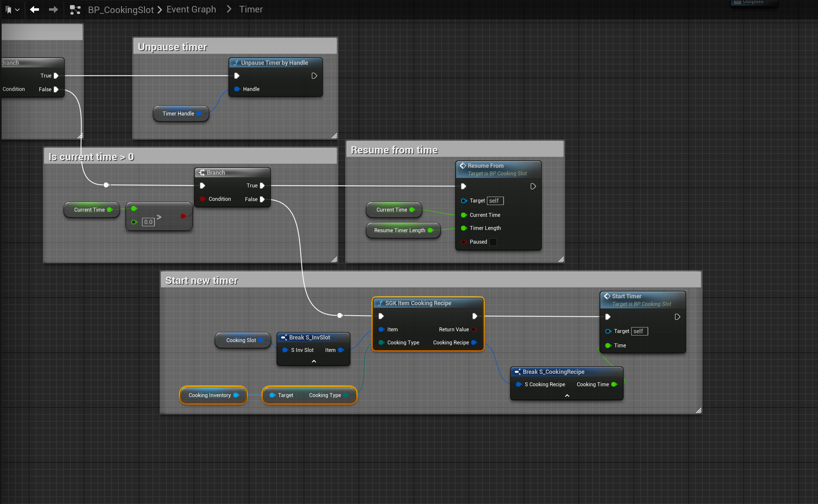Click the Resume From event node icon
Image resolution: width=818 pixels, height=504 pixels.
(463, 166)
